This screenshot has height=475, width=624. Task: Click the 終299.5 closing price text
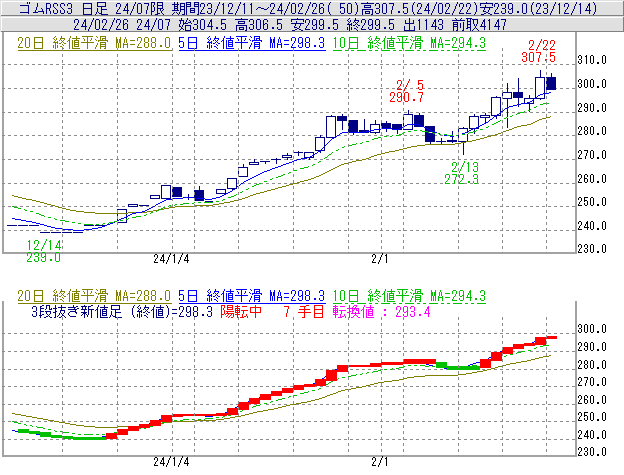click(371, 25)
